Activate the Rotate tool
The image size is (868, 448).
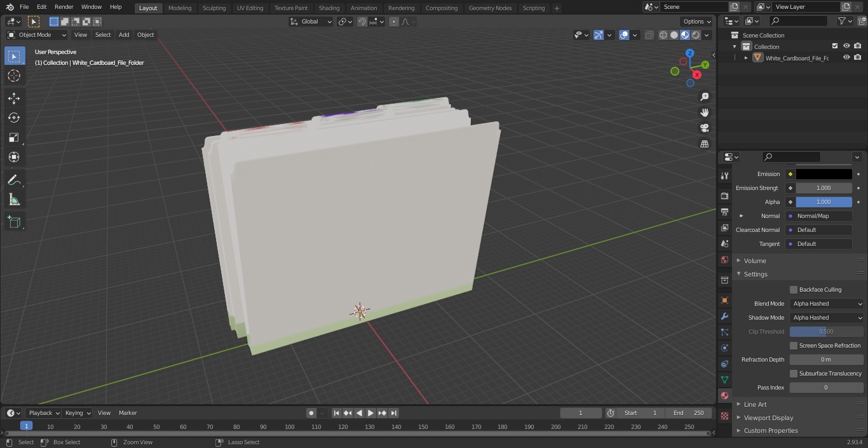[x=14, y=118]
